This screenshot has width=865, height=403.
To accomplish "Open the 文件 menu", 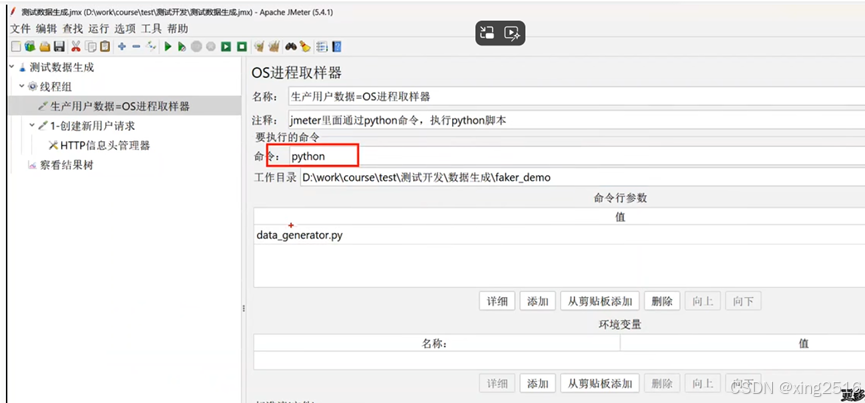I will (20, 29).
